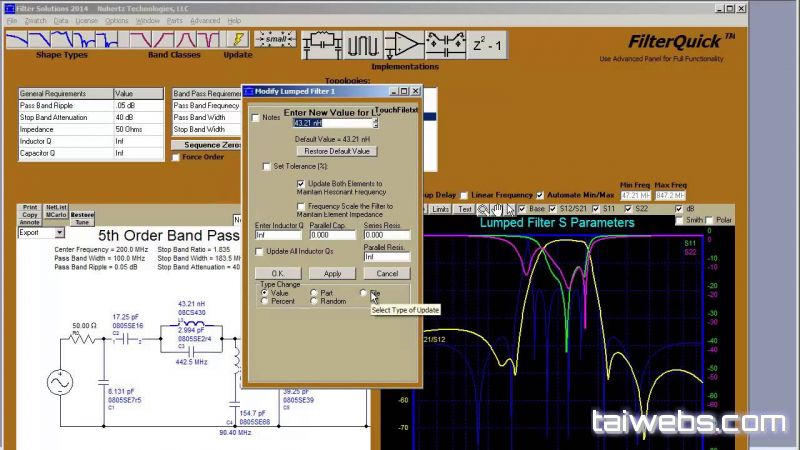The image size is (800, 450).
Task: Click the Restore Default Value button
Action: (337, 151)
